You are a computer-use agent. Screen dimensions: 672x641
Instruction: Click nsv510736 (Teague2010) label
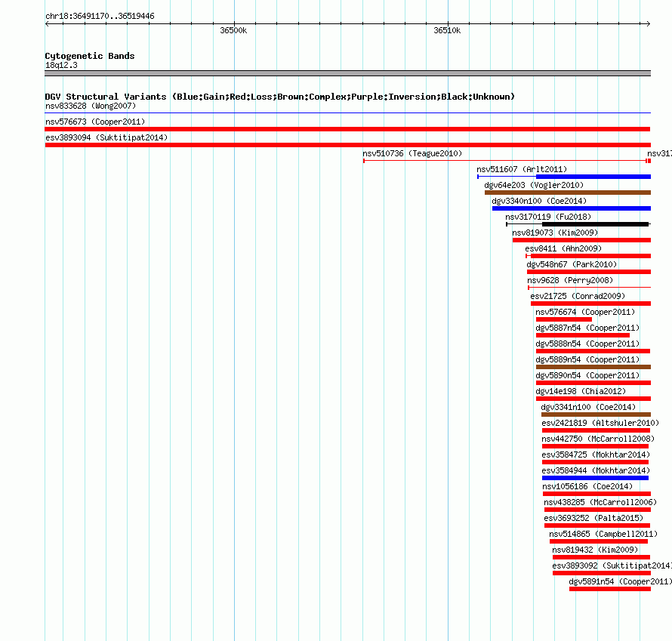click(x=412, y=153)
